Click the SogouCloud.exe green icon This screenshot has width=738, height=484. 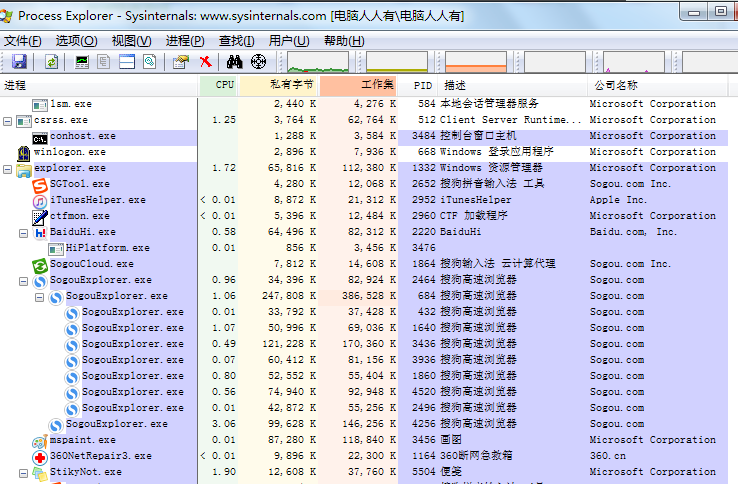point(40,266)
